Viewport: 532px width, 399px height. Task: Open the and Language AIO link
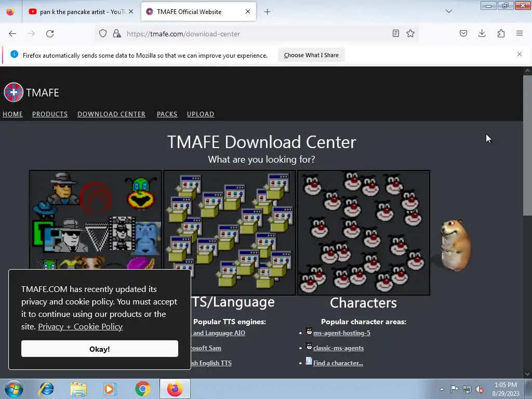point(219,333)
